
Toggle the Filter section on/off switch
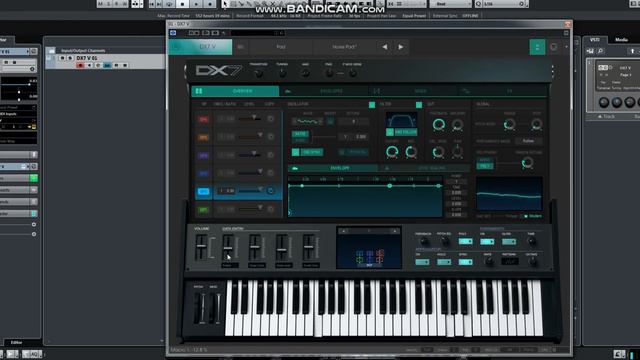pyautogui.click(x=419, y=105)
